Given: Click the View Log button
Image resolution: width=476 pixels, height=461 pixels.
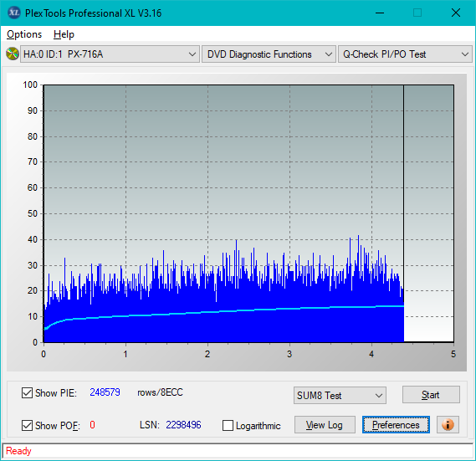Looking at the screenshot, I should click(x=325, y=424).
